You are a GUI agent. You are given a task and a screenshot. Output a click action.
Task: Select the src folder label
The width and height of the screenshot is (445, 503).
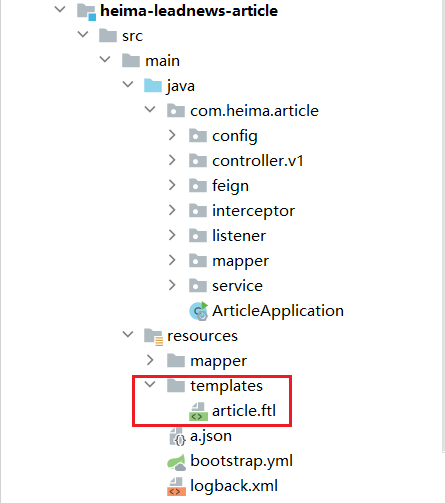click(x=132, y=36)
